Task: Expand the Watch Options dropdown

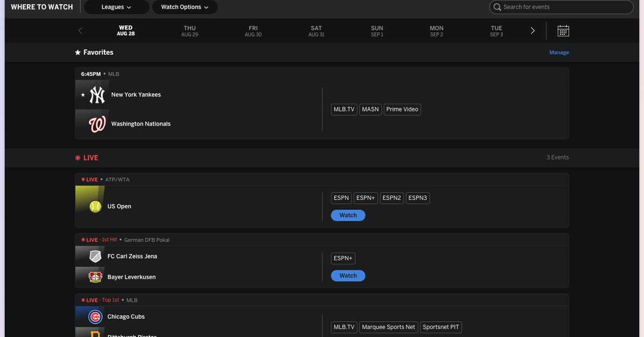Action: point(185,7)
